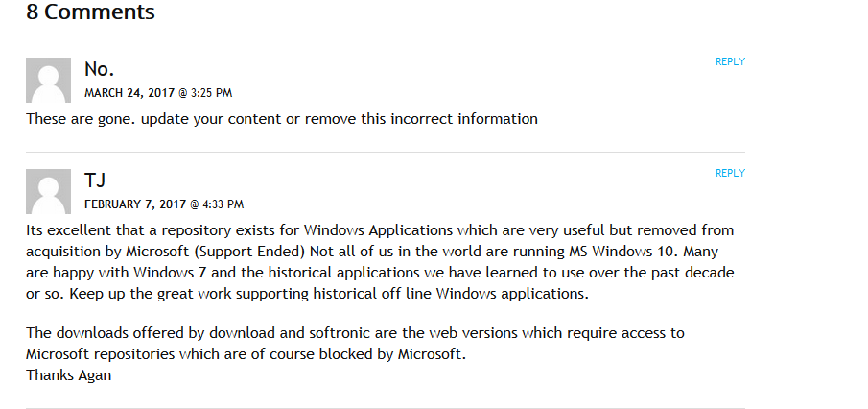Click the paragraph starting "Its excellent that"
Viewport: 868px width, 409px height.
[x=380, y=262]
